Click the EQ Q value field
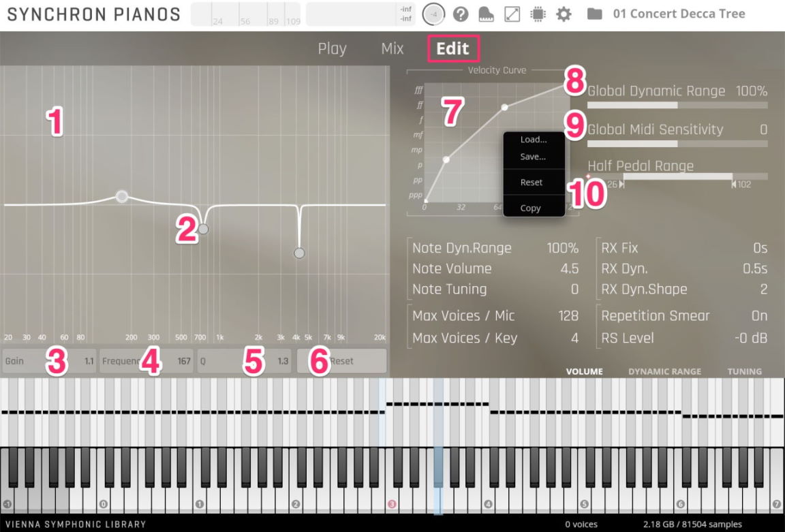 pos(244,361)
